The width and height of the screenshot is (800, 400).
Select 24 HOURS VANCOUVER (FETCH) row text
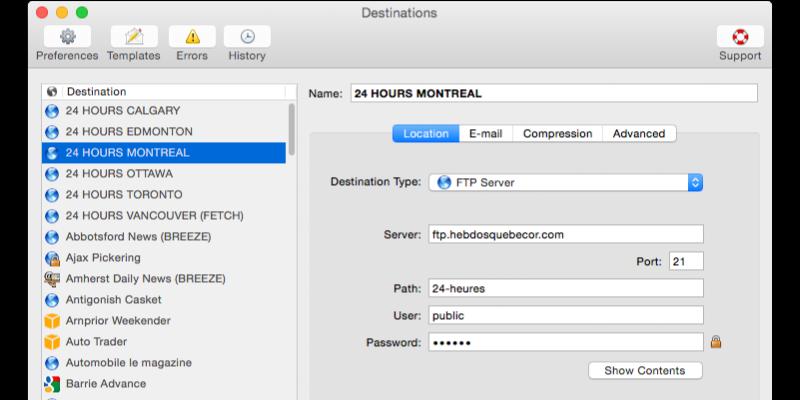pos(155,216)
